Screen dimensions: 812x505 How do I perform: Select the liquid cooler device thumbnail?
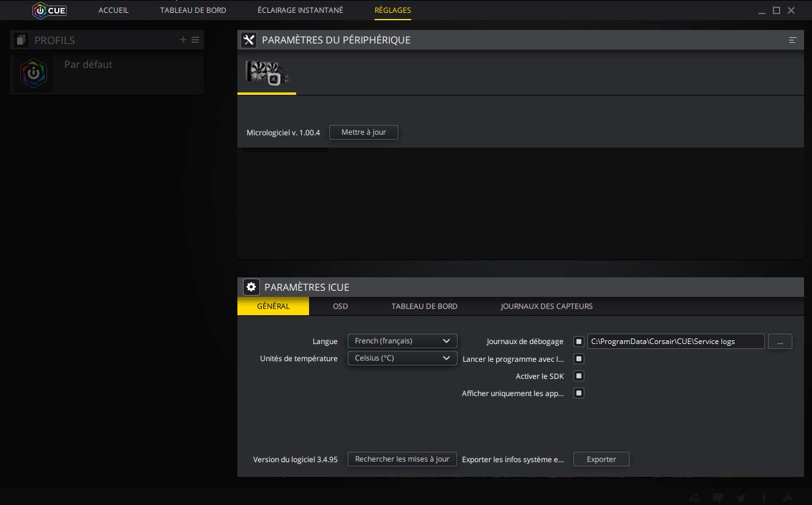[x=267, y=72]
